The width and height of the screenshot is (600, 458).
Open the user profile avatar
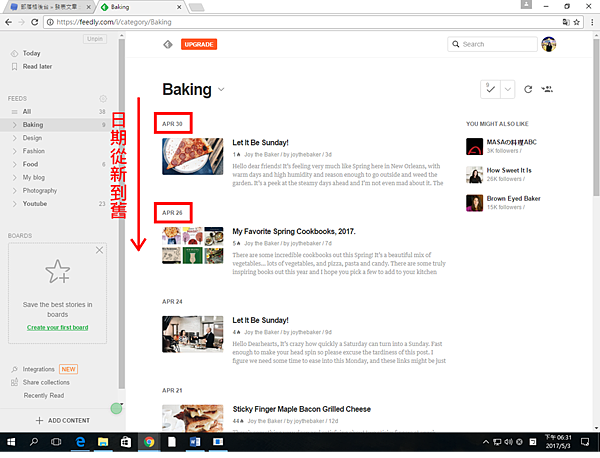(548, 44)
